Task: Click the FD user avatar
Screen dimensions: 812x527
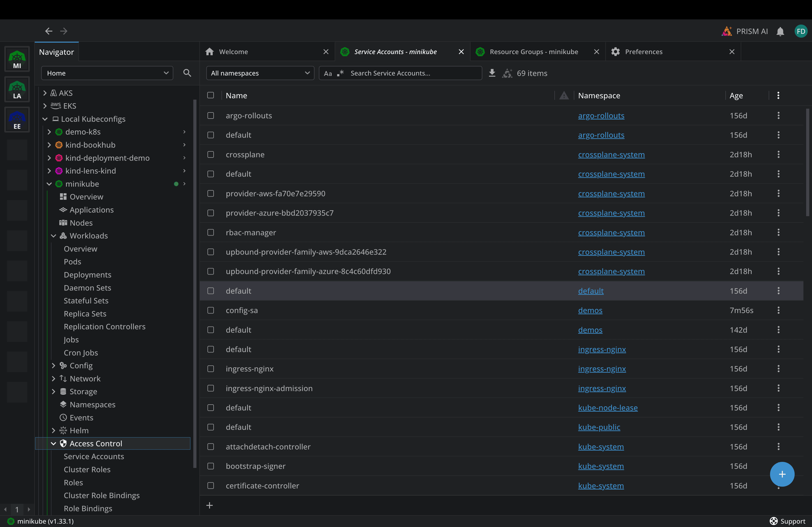Action: pyautogui.click(x=801, y=31)
